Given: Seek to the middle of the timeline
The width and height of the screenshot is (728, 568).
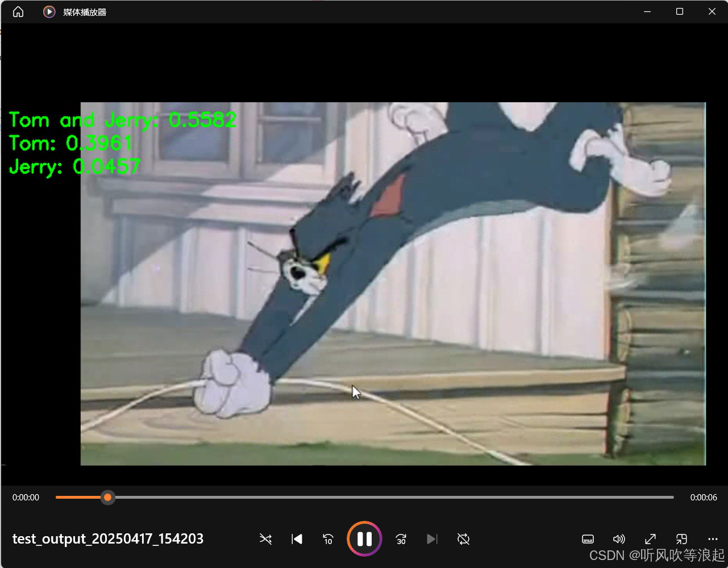Looking at the screenshot, I should (365, 498).
